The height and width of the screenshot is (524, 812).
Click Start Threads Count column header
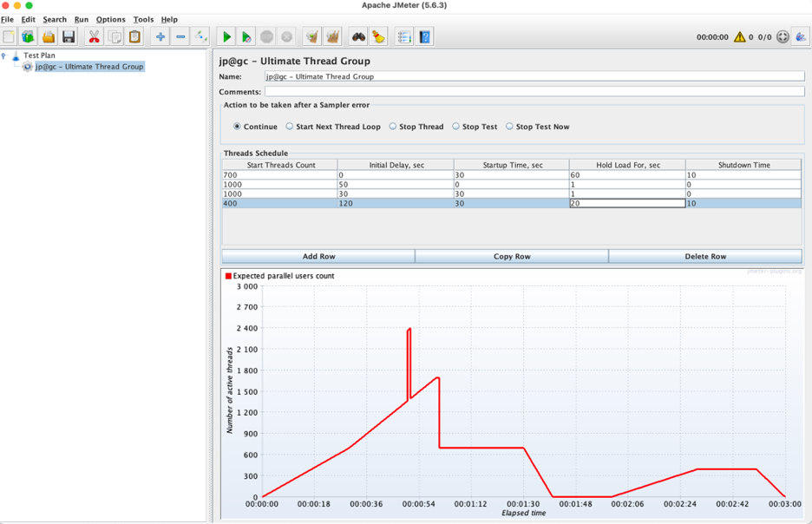click(280, 165)
